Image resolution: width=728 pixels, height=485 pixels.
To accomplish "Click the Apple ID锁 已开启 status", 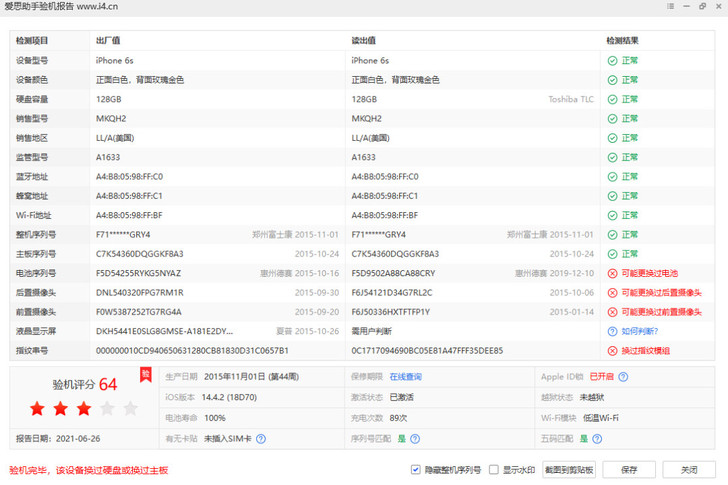I will click(x=602, y=377).
